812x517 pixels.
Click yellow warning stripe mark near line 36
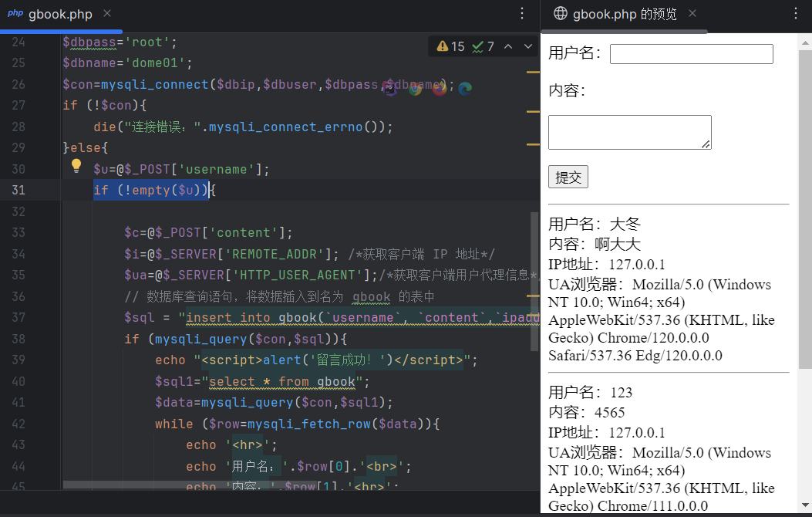point(533,296)
